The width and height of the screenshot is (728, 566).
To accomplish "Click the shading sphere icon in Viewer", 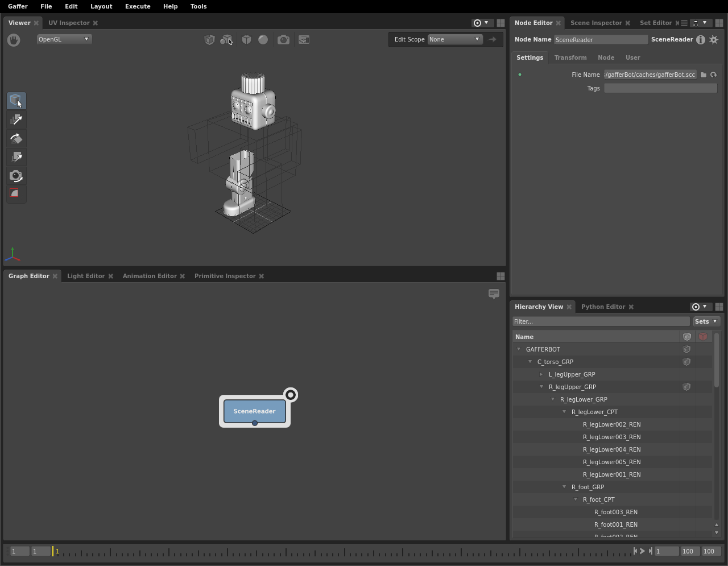I will pos(263,40).
